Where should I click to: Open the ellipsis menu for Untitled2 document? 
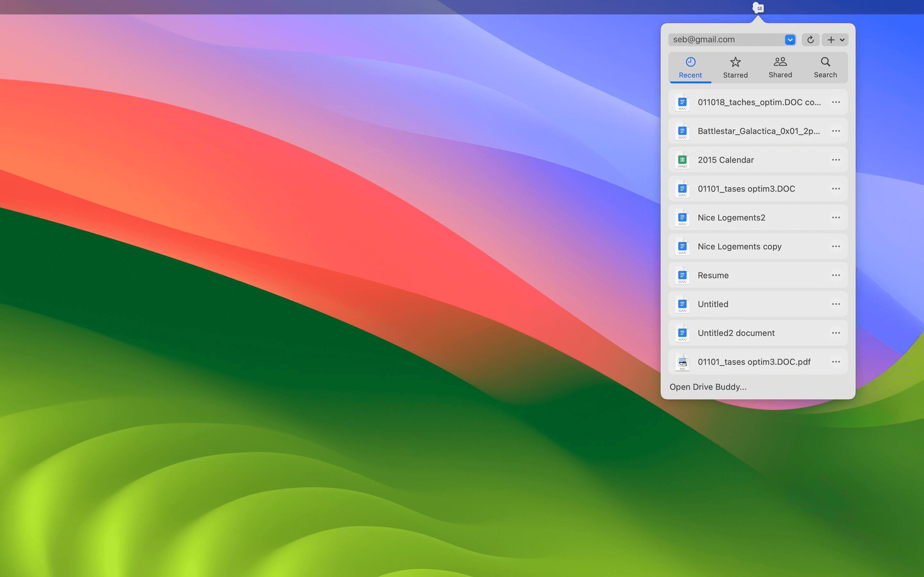tap(836, 333)
